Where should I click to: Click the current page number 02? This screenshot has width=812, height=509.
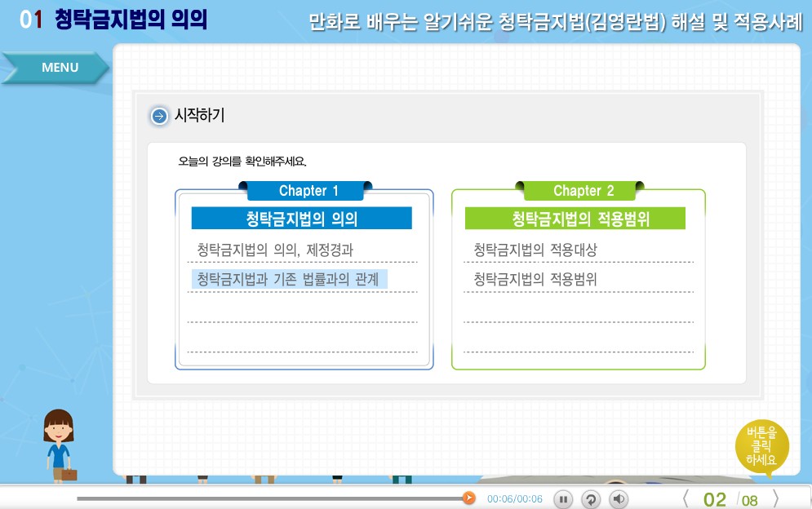[715, 499]
